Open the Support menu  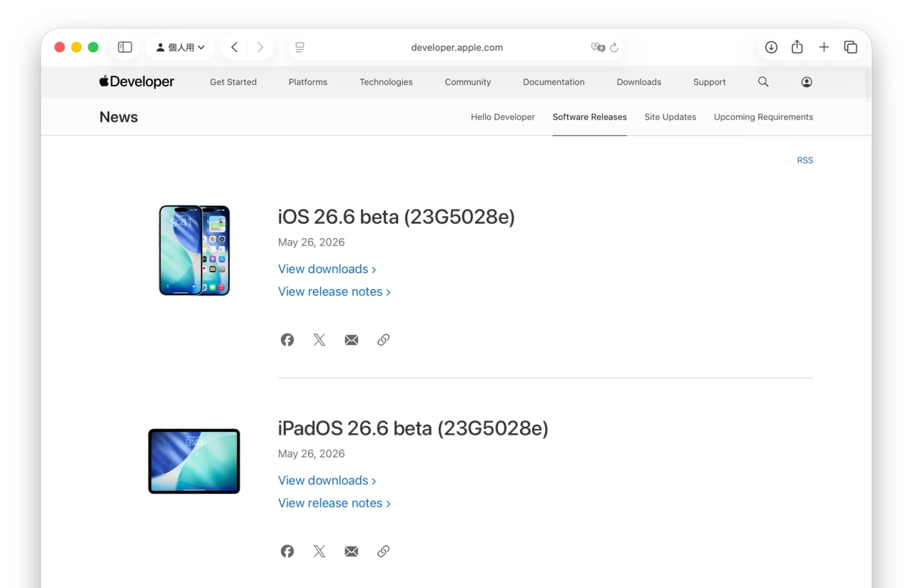pyautogui.click(x=710, y=82)
